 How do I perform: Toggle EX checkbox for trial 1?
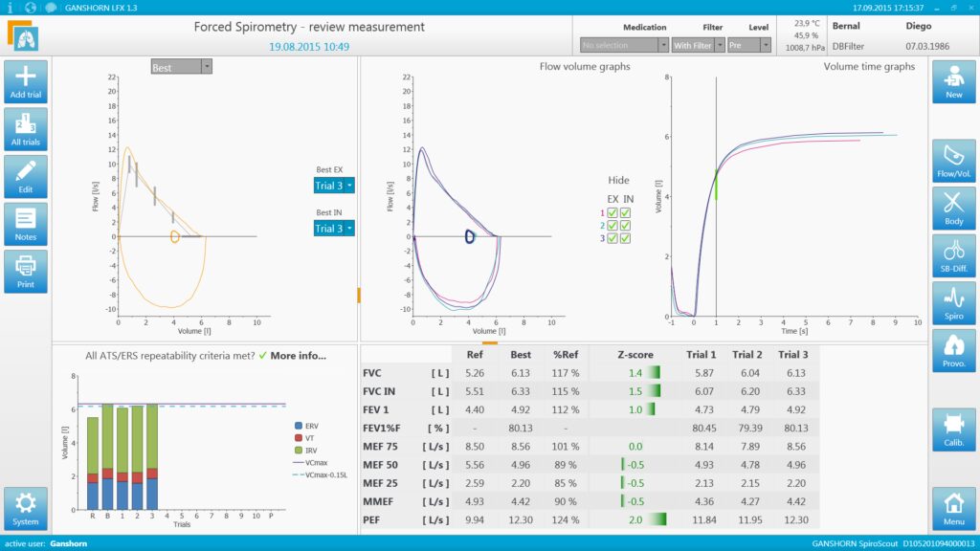612,213
